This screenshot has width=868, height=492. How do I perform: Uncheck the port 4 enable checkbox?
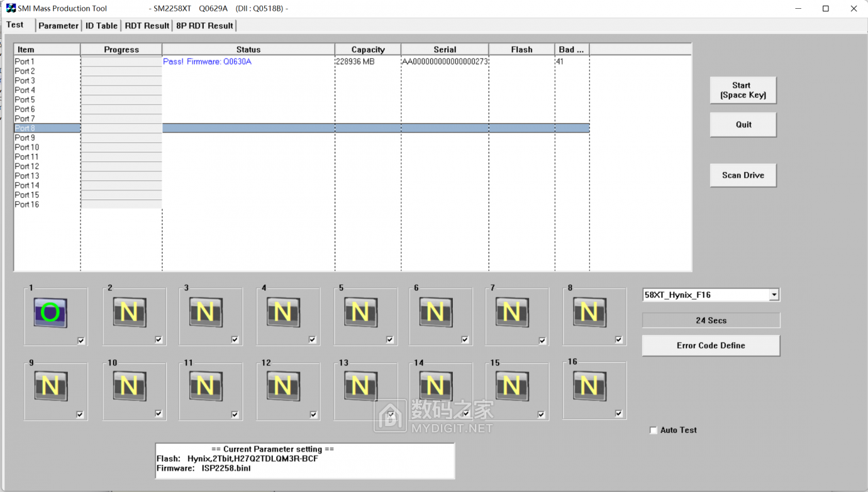click(313, 339)
